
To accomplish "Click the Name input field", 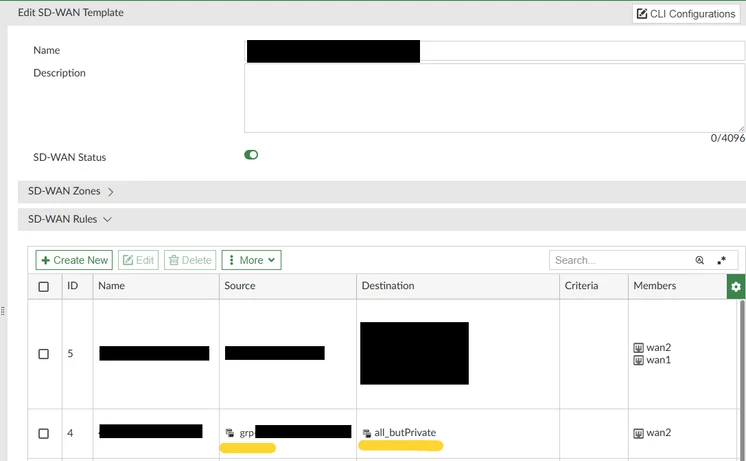I will click(x=495, y=50).
